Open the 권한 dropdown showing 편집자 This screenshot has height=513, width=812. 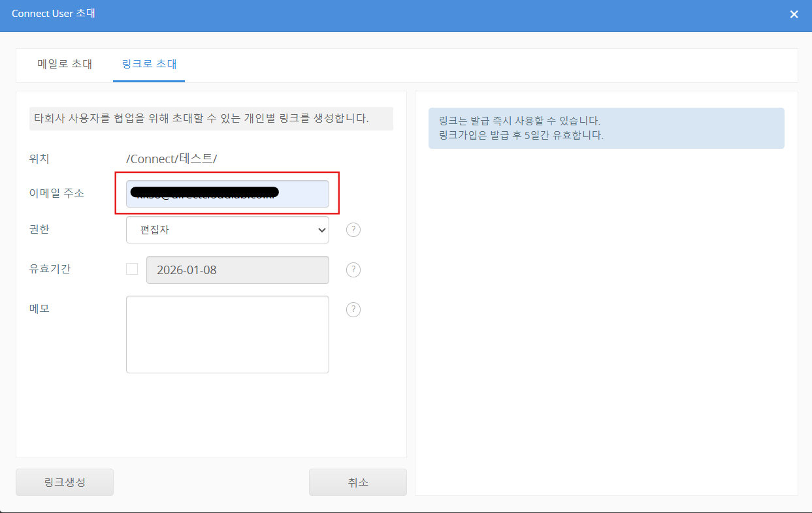[227, 230]
